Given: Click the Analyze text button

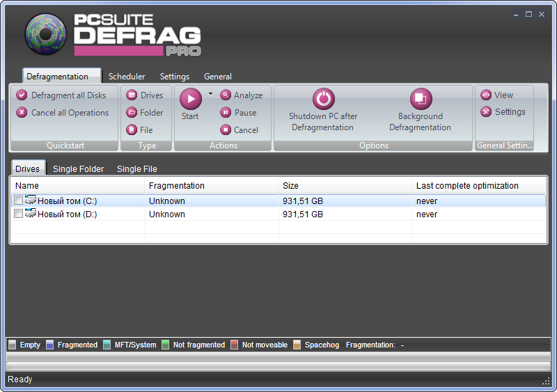Looking at the screenshot, I should (249, 95).
